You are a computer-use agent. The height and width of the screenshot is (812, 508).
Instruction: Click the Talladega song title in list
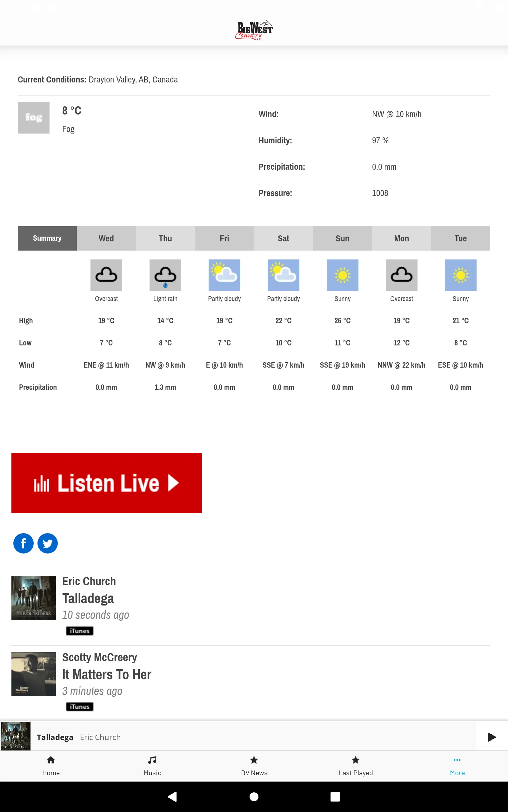pyautogui.click(x=88, y=598)
